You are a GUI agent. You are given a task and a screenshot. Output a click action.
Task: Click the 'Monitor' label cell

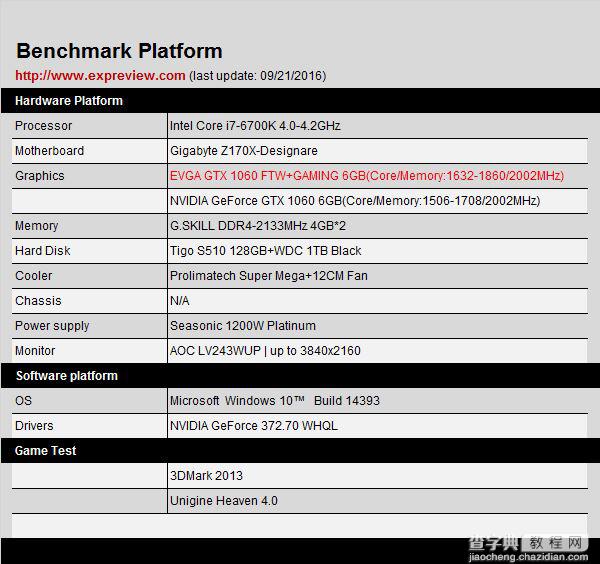(x=89, y=350)
